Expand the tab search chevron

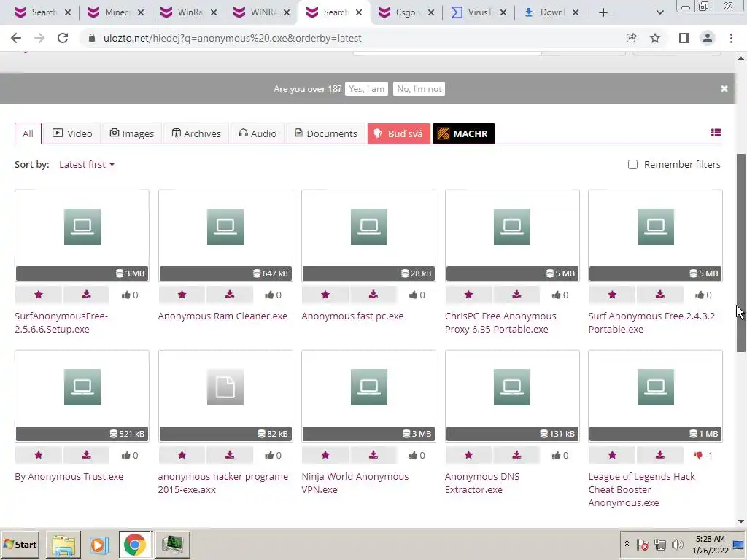click(x=659, y=12)
